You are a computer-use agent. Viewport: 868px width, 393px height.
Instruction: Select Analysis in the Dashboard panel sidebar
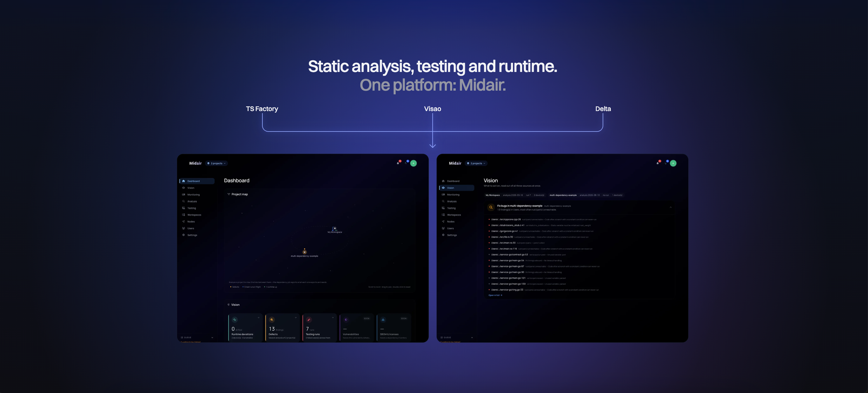[197, 201]
